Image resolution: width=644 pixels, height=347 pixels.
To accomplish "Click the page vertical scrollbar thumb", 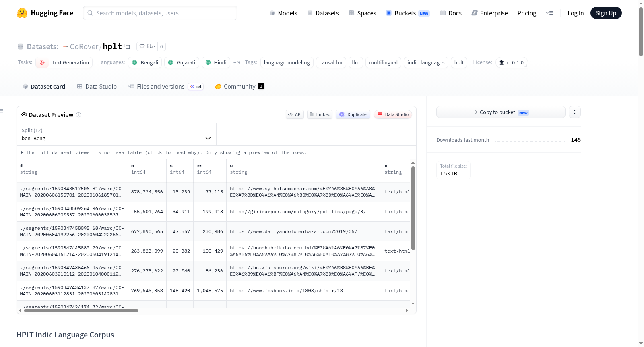I will [x=641, y=31].
